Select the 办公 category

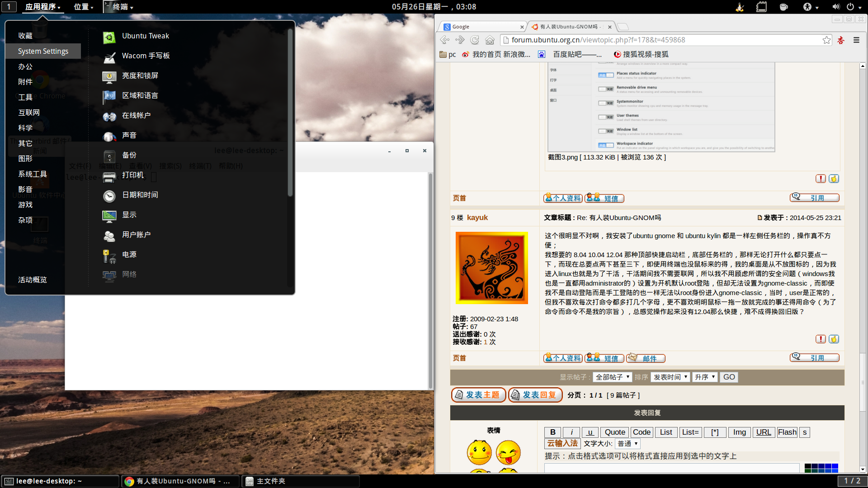25,66
